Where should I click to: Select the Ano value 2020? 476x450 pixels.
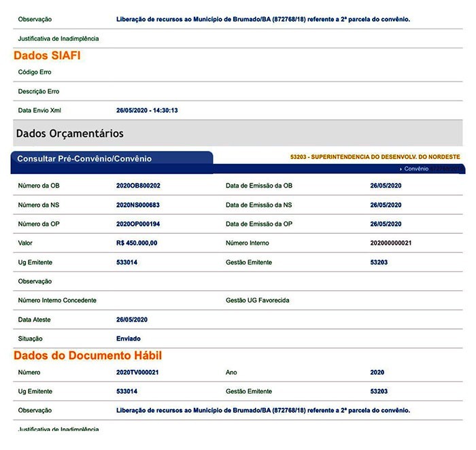377,373
